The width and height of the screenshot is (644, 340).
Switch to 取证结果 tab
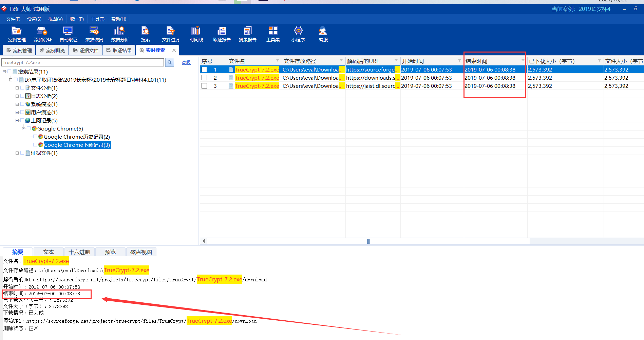tap(119, 50)
